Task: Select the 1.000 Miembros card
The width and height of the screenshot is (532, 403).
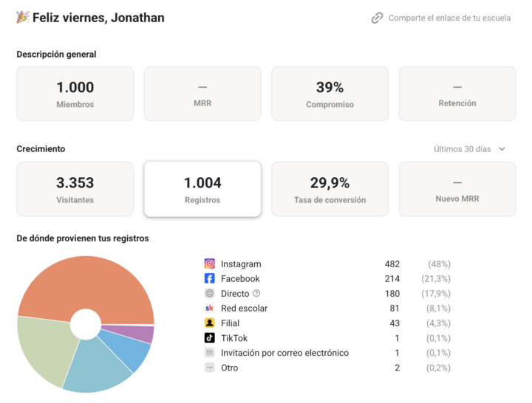Action: click(75, 94)
